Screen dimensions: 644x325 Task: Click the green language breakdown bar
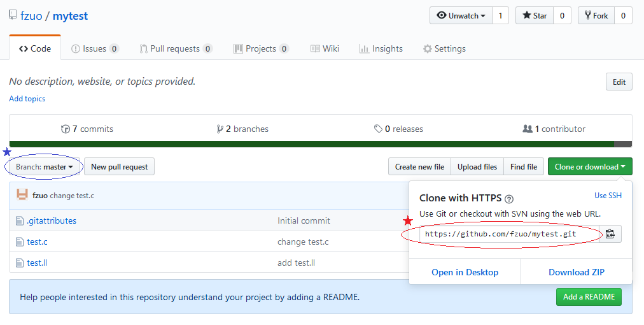tap(312, 144)
